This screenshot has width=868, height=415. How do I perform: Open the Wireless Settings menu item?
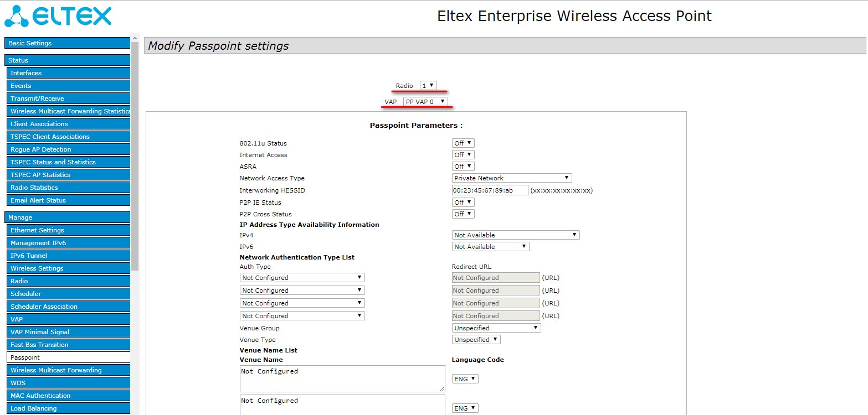tap(68, 268)
